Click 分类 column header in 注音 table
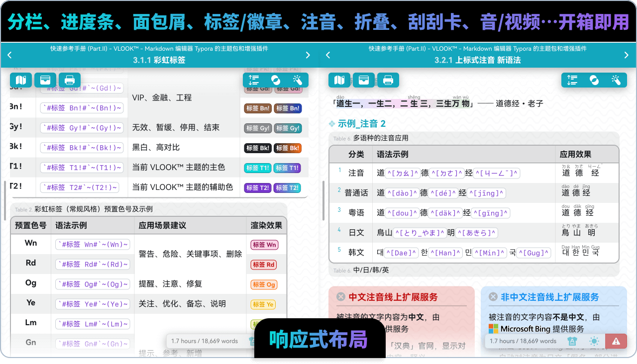 point(356,154)
